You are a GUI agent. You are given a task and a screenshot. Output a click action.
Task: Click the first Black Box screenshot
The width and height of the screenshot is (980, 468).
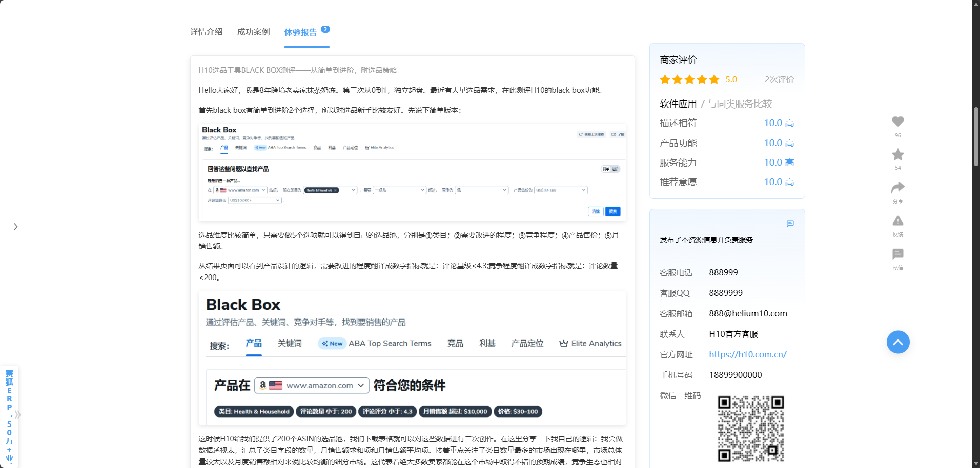[412, 172]
